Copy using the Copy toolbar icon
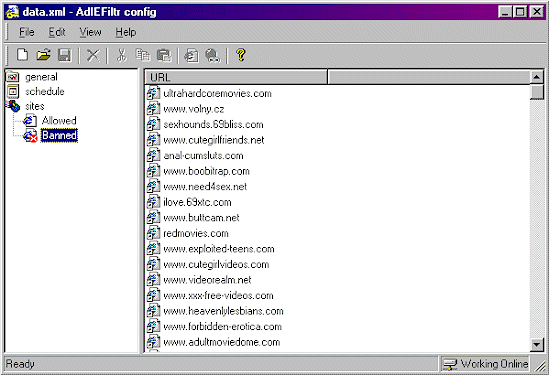 pyautogui.click(x=142, y=55)
